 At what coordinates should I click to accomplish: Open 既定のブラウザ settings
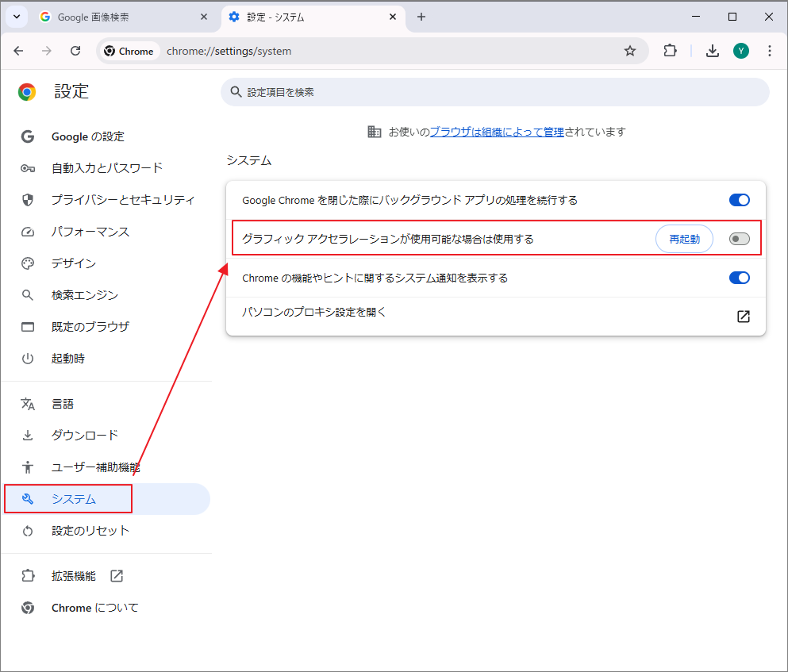pos(106,327)
